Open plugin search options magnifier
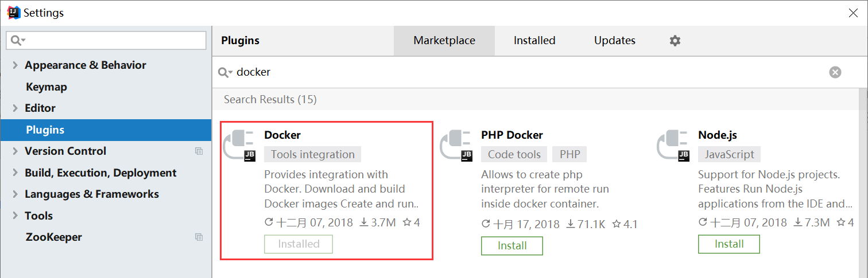Image resolution: width=868 pixels, height=278 pixels. (226, 72)
